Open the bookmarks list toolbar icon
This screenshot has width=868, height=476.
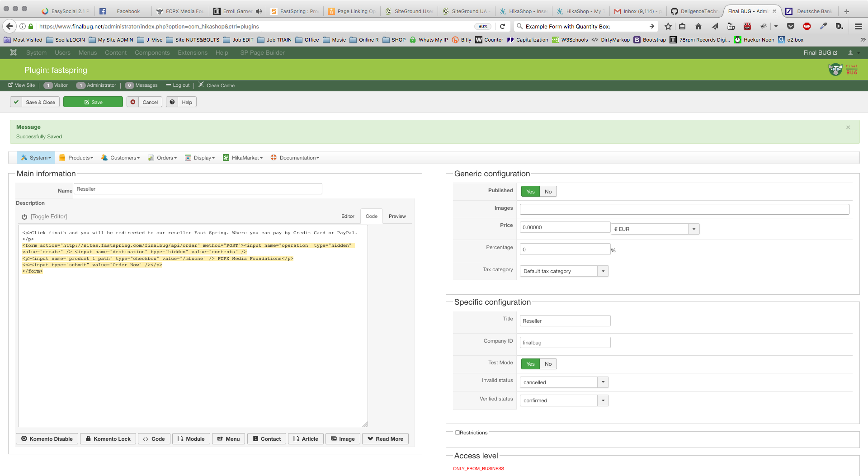[682, 26]
